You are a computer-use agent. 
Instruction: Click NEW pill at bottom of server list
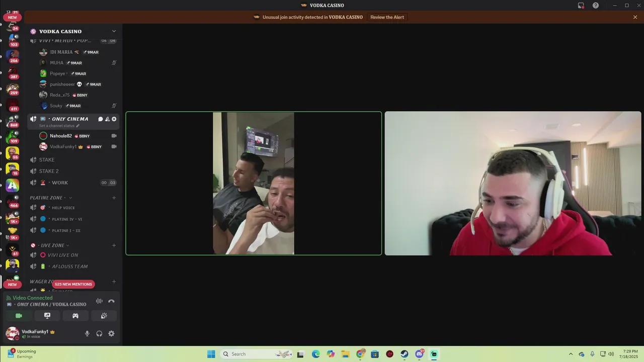[12, 285]
